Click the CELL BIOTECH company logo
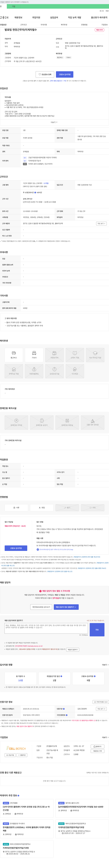The image size is (109, 868). [16, 748]
